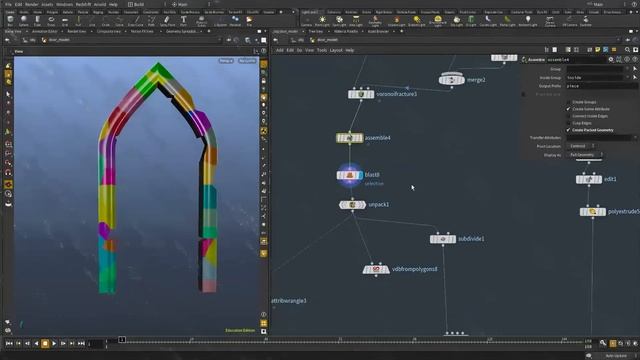Select the Tube shelf tool
This screenshot has height=360, width=640.
[x=37, y=21]
